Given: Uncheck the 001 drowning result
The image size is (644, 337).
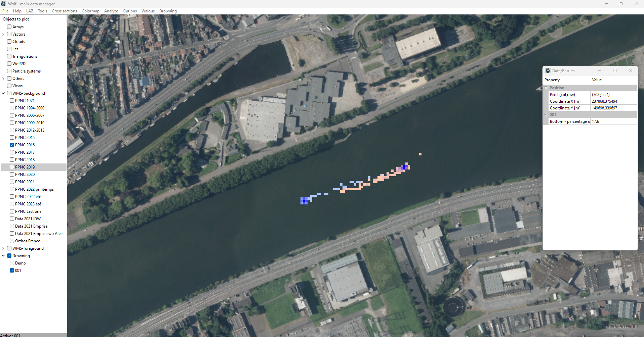Looking at the screenshot, I should tap(12, 270).
